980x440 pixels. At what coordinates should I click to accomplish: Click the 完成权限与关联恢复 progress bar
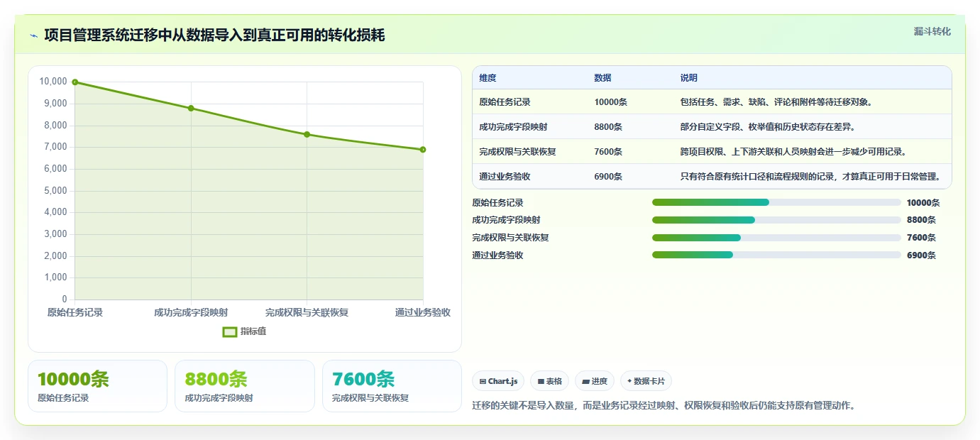pos(776,238)
